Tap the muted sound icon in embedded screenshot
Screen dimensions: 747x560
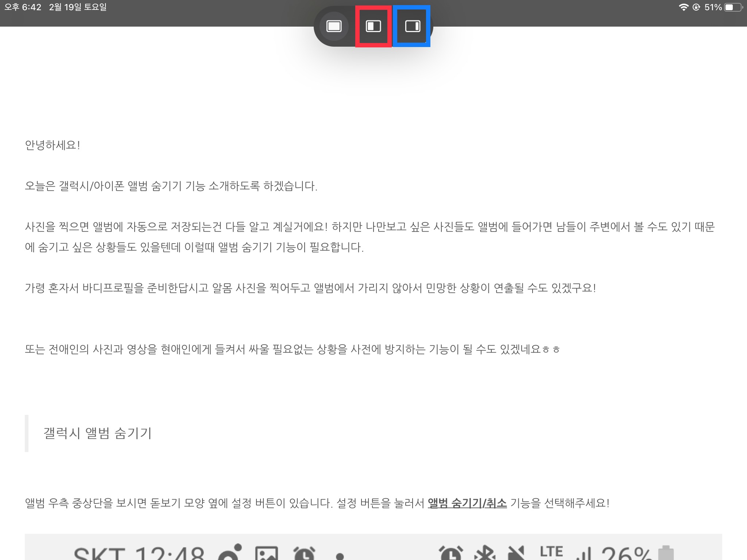pos(516,553)
